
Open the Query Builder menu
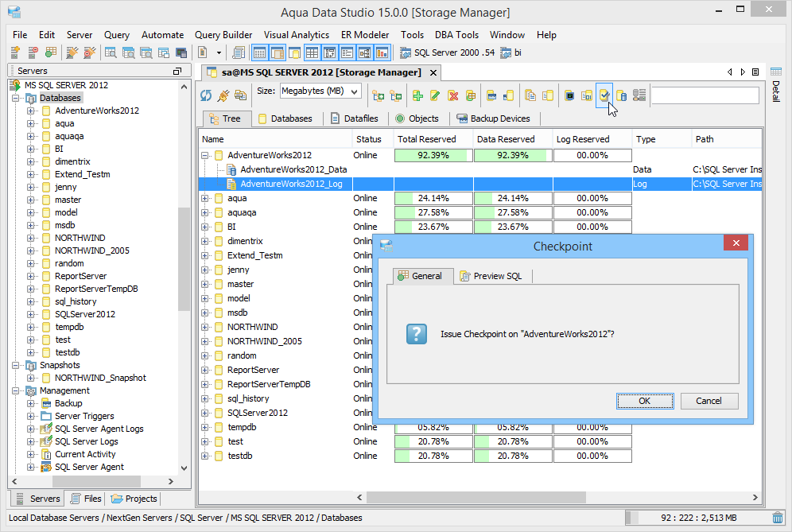223,35
